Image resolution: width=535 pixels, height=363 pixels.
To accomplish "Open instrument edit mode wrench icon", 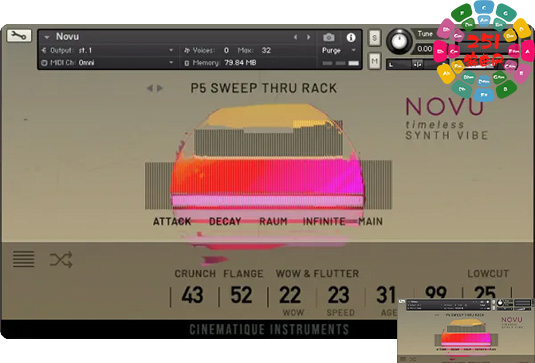I will click(x=19, y=35).
